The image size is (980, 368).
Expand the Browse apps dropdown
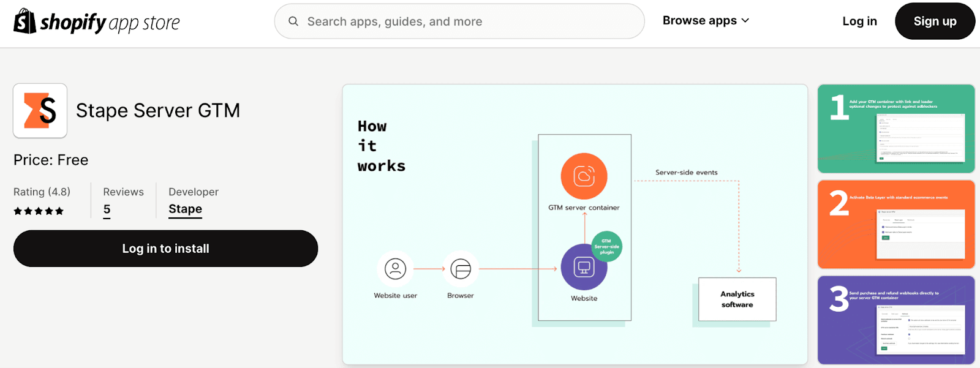tap(706, 21)
